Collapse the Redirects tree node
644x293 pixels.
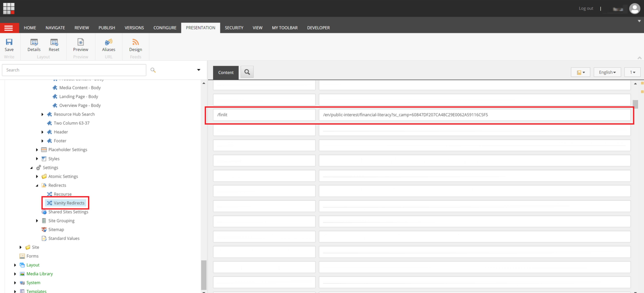coord(37,185)
